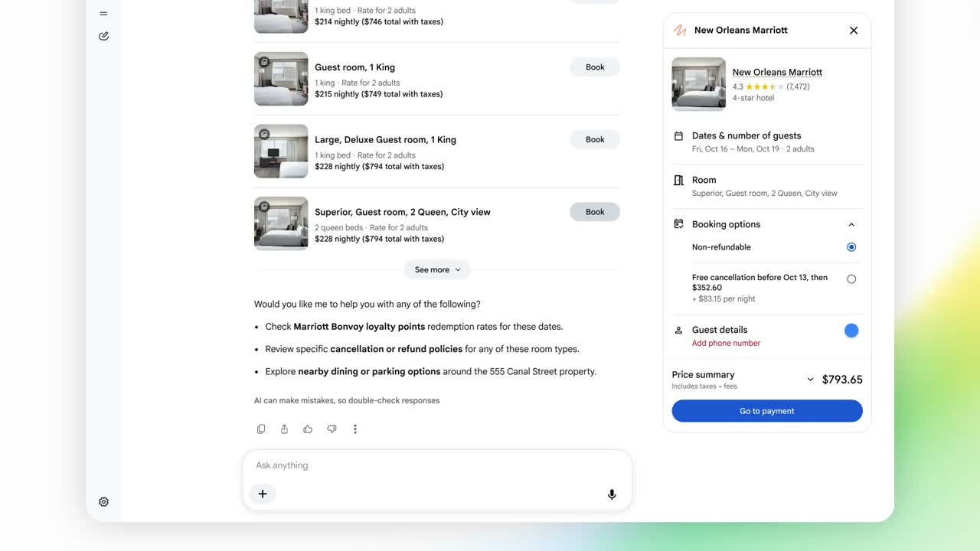Activate the microphone for voice input

[x=612, y=494]
